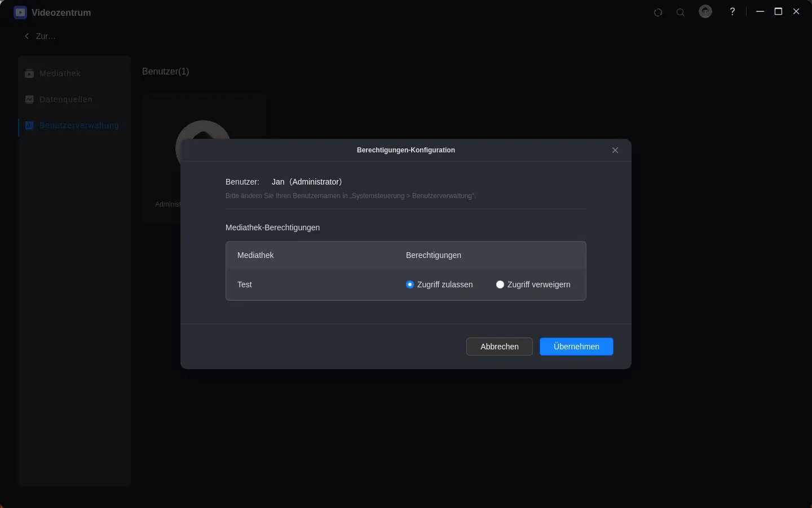Image resolution: width=812 pixels, height=508 pixels.
Task: Click the Datenquellen sidebar icon
Action: point(29,100)
